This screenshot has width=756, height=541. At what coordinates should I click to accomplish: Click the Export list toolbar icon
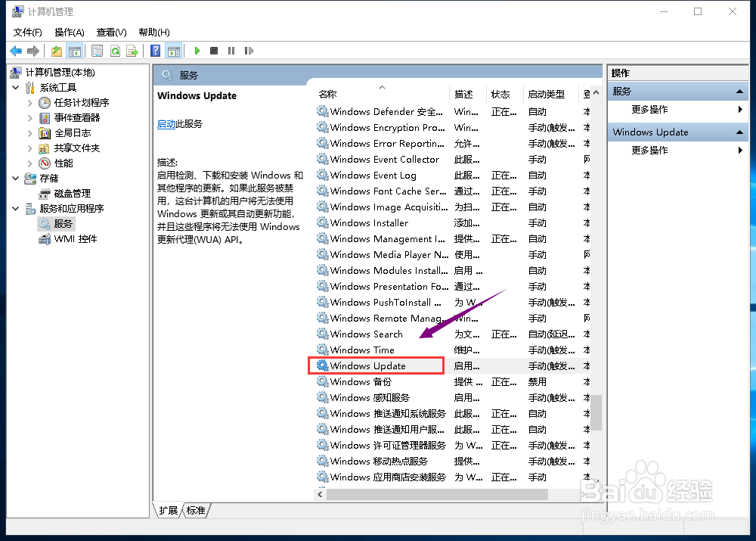click(132, 51)
